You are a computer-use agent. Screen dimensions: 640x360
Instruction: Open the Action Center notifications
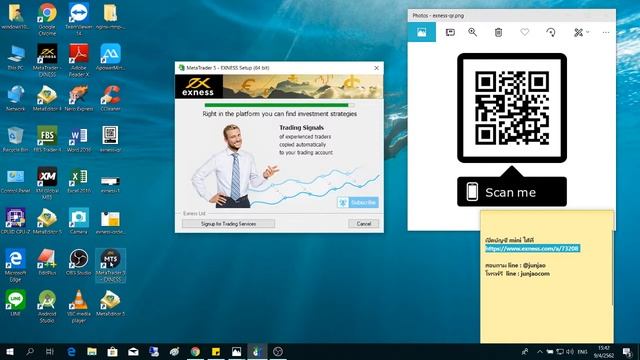pos(627,351)
